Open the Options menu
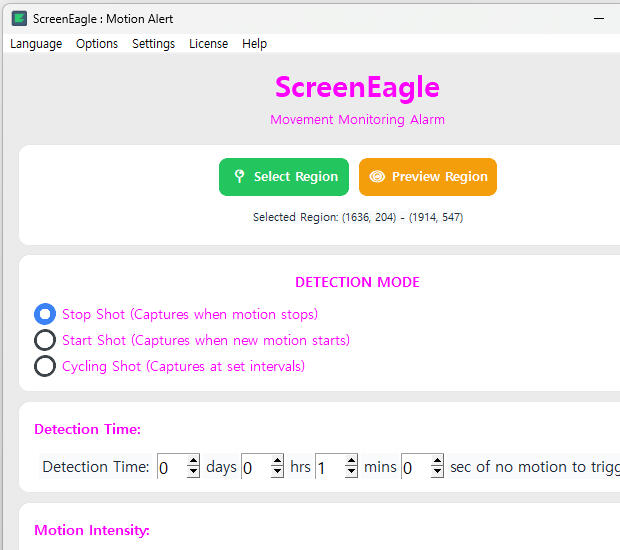620x550 pixels. pos(97,44)
